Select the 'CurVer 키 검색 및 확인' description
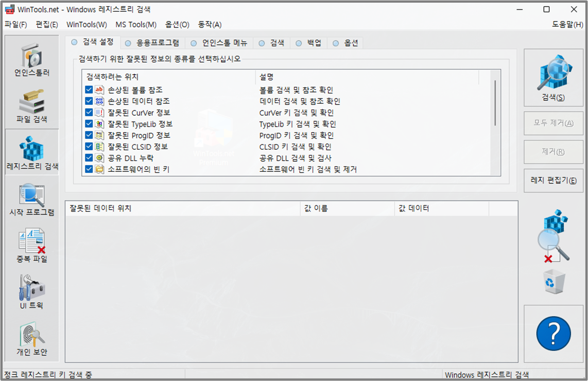 click(x=296, y=113)
